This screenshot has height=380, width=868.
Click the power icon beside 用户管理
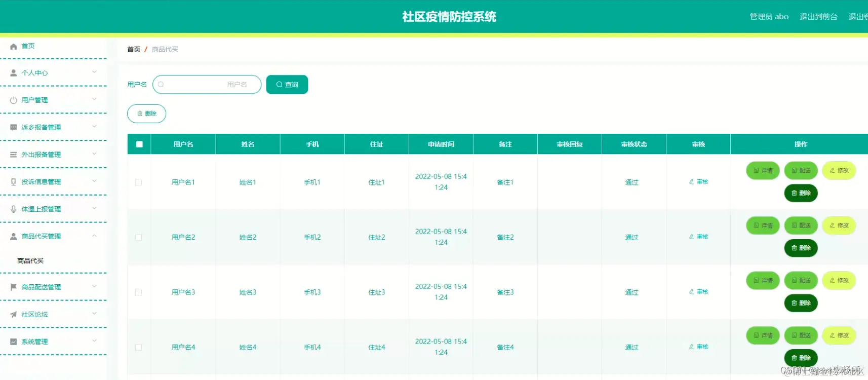14,100
